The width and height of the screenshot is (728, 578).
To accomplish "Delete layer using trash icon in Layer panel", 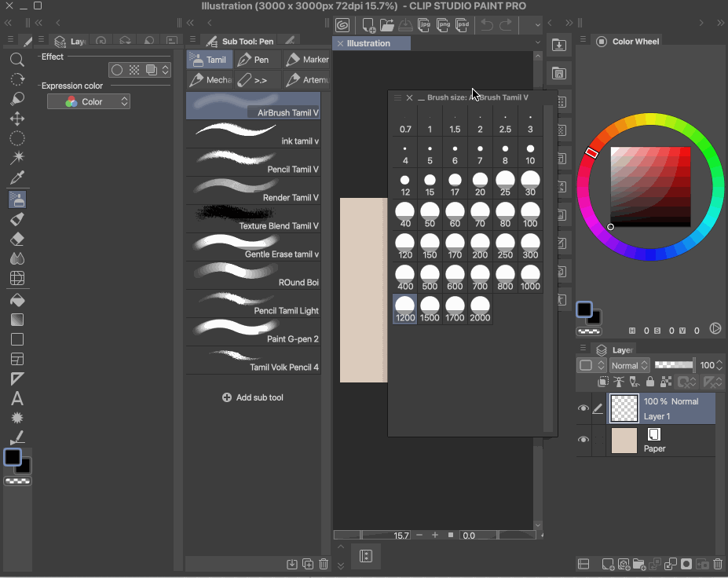I will coord(718,564).
